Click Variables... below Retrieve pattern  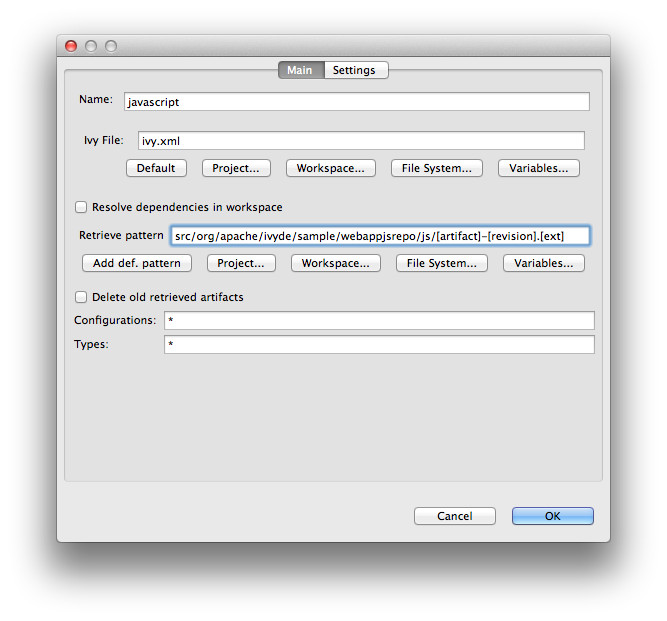(543, 263)
